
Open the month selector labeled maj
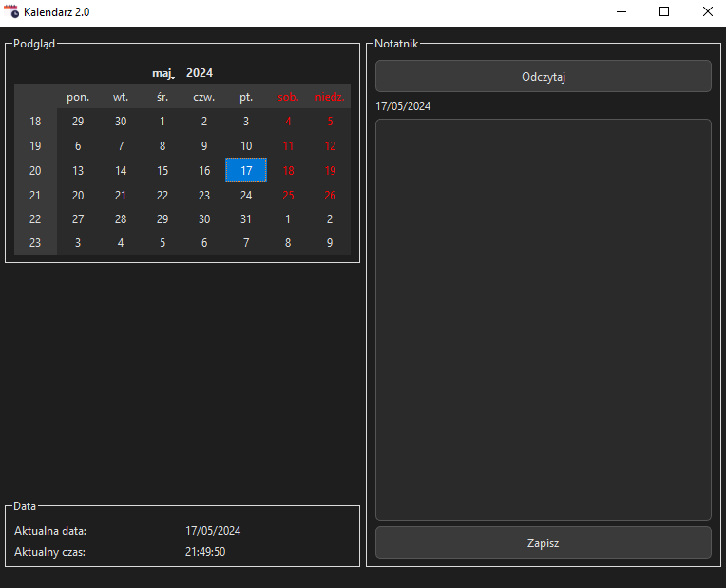coord(163,73)
